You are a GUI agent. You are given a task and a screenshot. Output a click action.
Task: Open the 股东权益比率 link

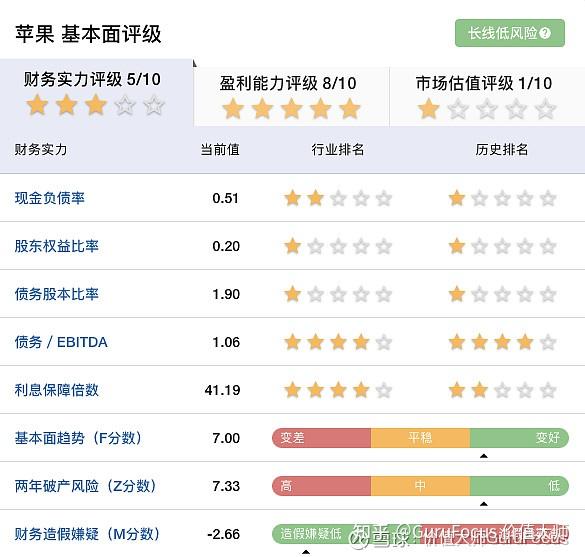[x=57, y=246]
